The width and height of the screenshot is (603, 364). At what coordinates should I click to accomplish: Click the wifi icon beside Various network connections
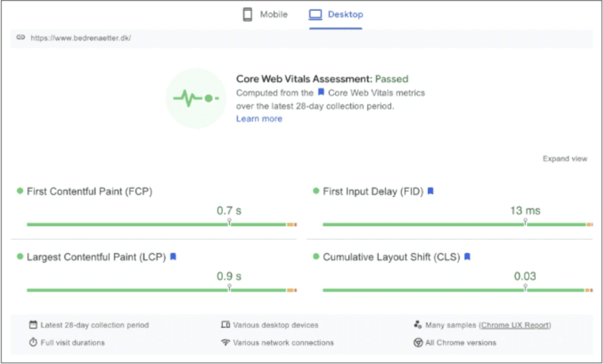[x=225, y=343]
